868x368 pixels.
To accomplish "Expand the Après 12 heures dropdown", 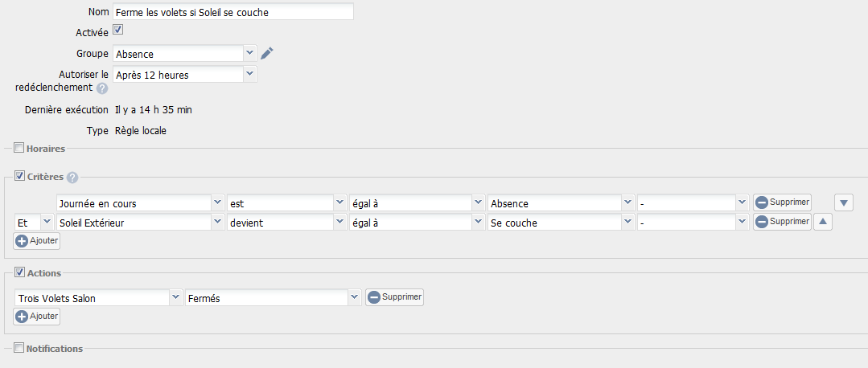I will [x=185, y=75].
